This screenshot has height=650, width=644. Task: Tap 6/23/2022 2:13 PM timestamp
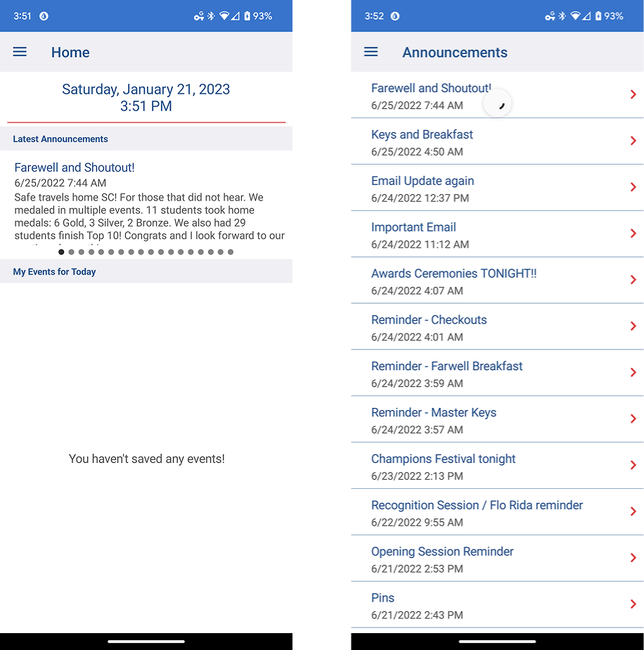pos(417,476)
